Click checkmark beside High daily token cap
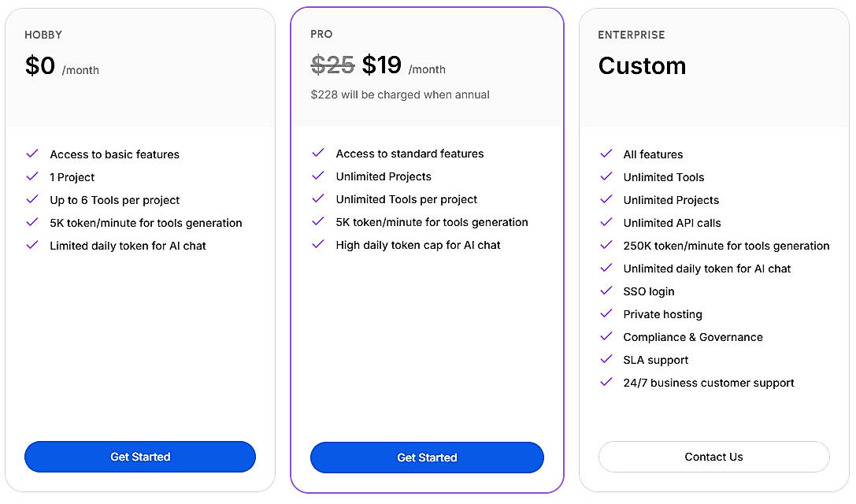This screenshot has width=856, height=504. 318,244
